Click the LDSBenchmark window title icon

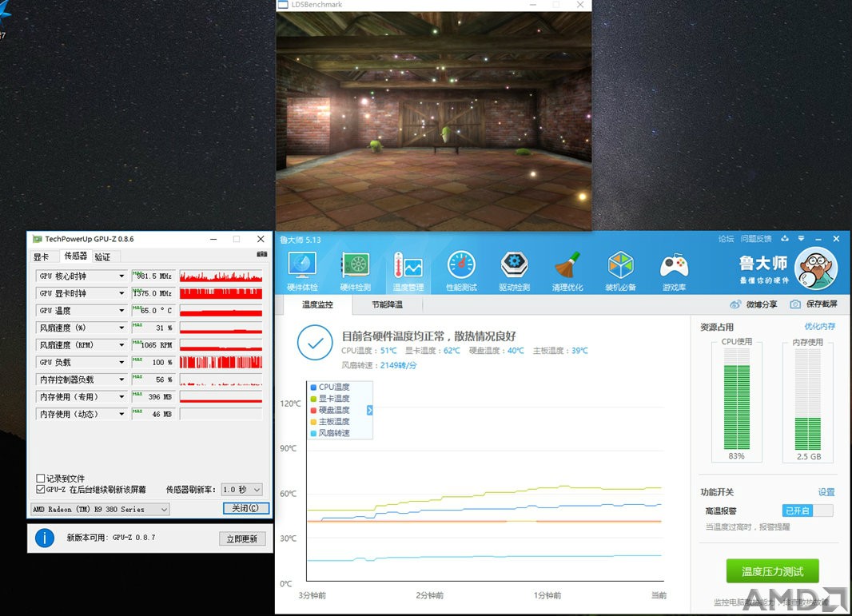click(283, 5)
